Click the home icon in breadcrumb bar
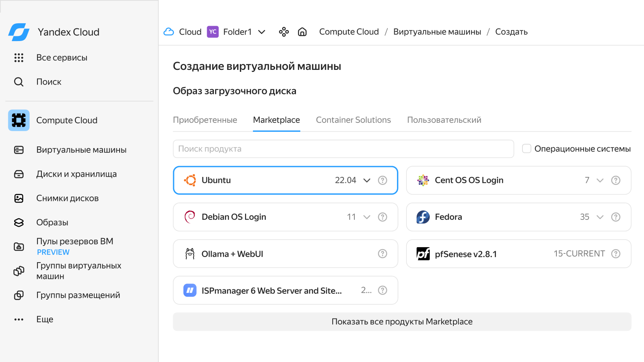This screenshot has width=644, height=362. 302,32
